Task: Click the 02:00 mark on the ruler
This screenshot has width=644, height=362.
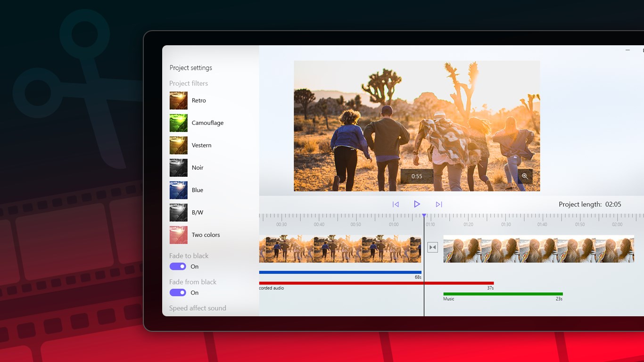Action: coord(617,224)
